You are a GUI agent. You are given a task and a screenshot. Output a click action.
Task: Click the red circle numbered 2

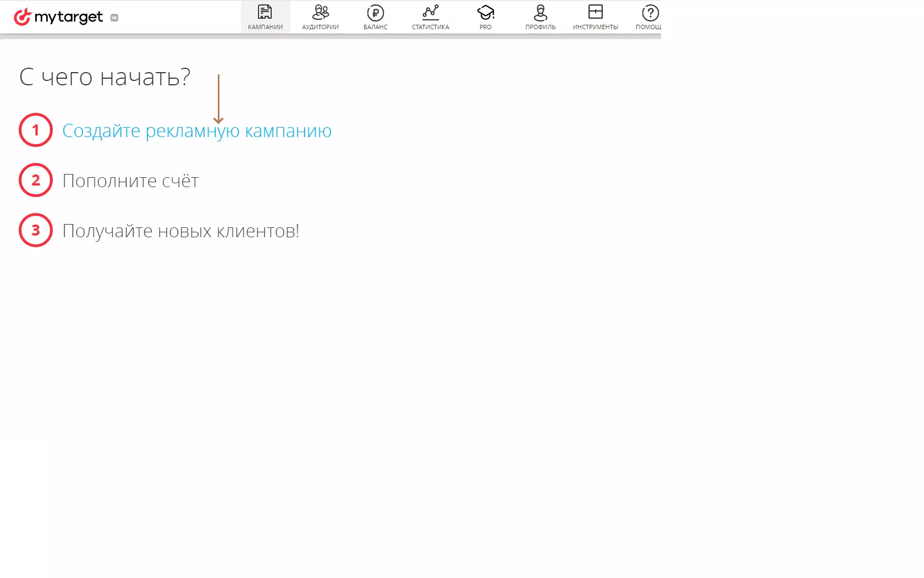point(36,180)
